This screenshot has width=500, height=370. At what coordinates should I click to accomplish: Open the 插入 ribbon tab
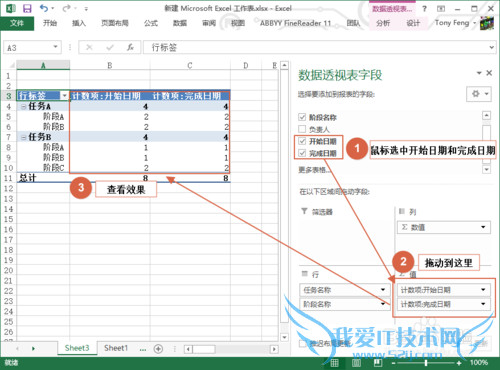(x=79, y=23)
